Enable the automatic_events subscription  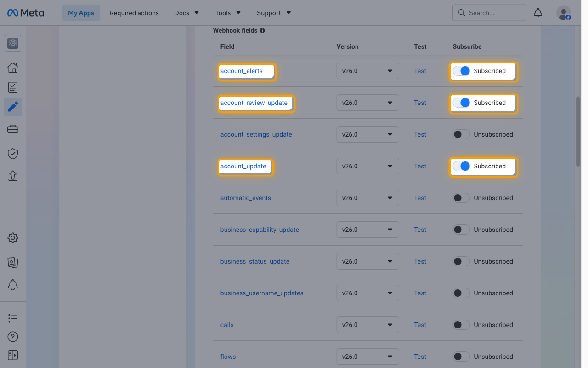(x=461, y=198)
